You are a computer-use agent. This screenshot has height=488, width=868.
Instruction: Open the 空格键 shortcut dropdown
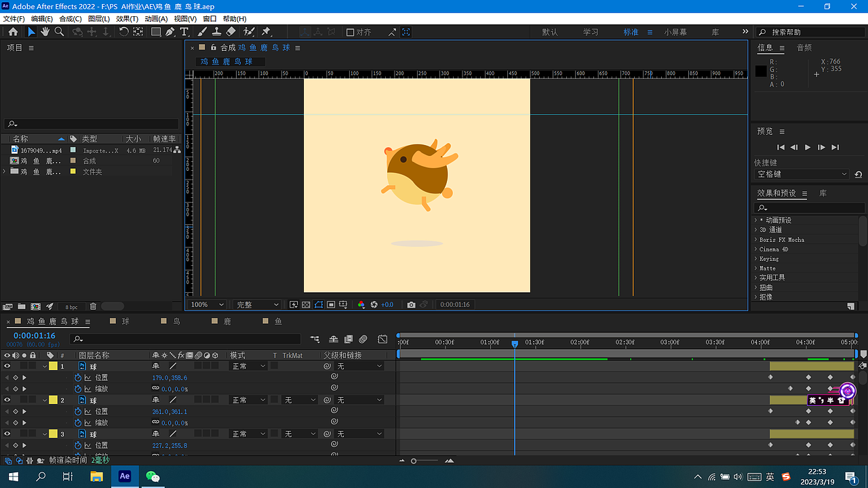802,174
